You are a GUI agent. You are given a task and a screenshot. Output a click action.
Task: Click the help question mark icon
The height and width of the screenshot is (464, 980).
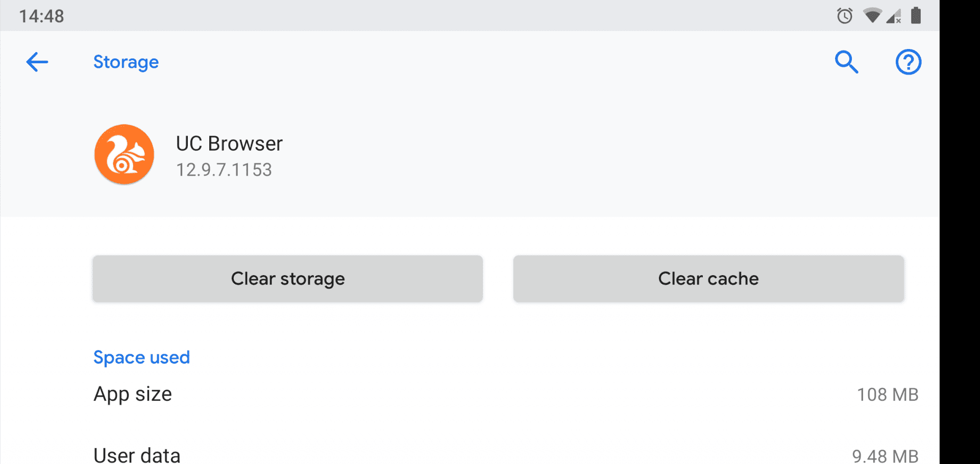(x=908, y=62)
